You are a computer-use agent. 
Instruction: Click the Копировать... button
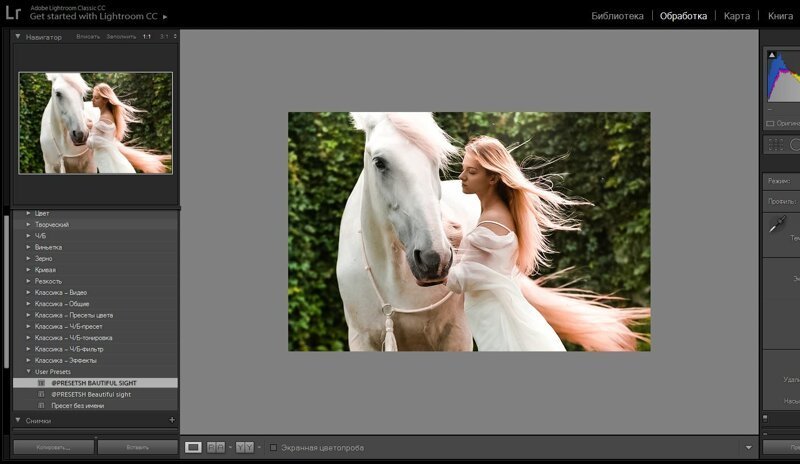pos(54,447)
